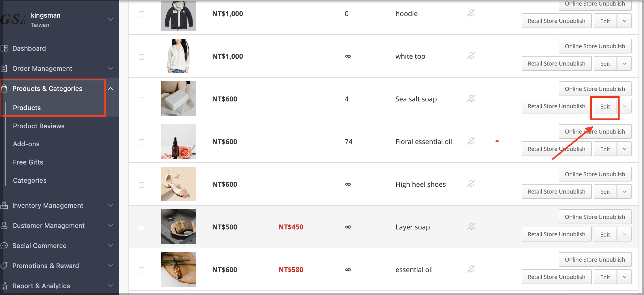Open Products & Categories via its bag icon
The width and height of the screenshot is (644, 295).
pyautogui.click(x=4, y=88)
